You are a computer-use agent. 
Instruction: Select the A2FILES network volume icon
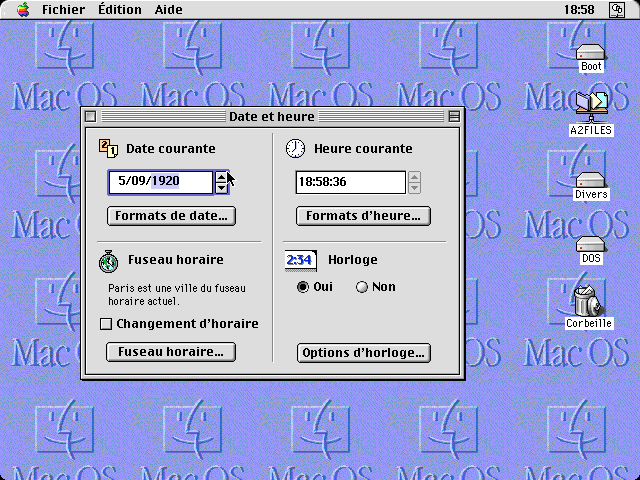point(591,107)
